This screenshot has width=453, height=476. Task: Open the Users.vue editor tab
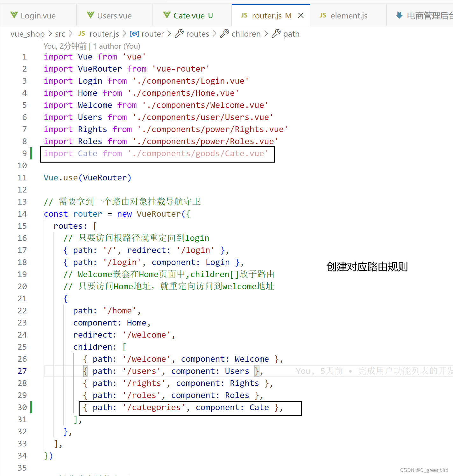(x=115, y=15)
